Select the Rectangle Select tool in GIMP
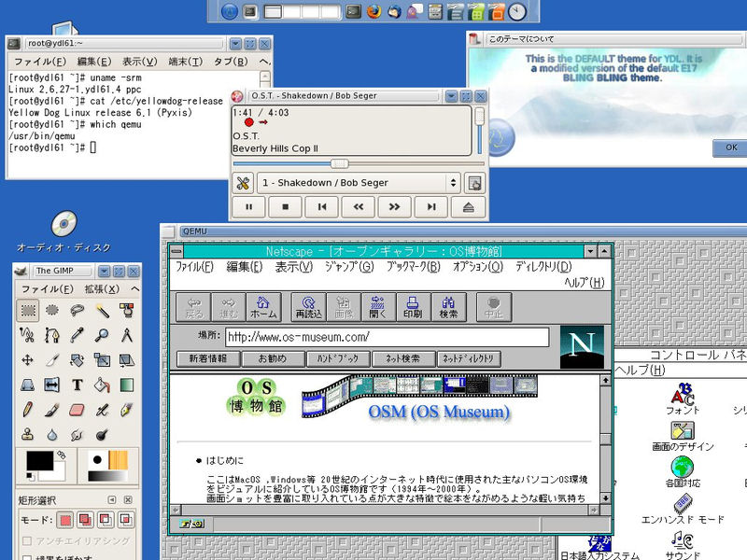This screenshot has height=560, width=747. (x=28, y=311)
